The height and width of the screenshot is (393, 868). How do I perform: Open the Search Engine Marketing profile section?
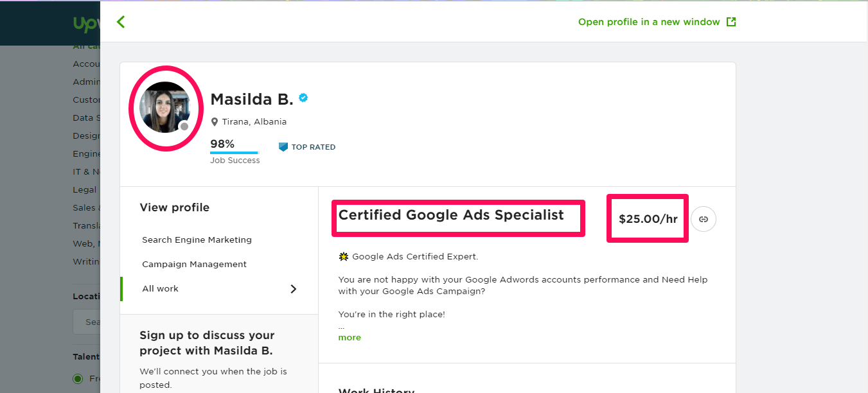[197, 240]
